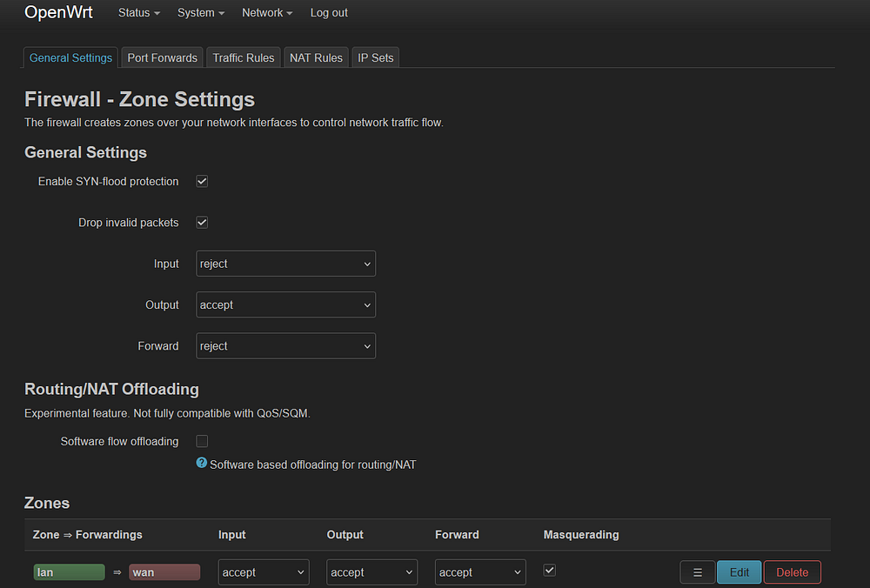Screen dimensions: 870x588
Task: Click the Experimental feature warning text
Action: click(167, 413)
